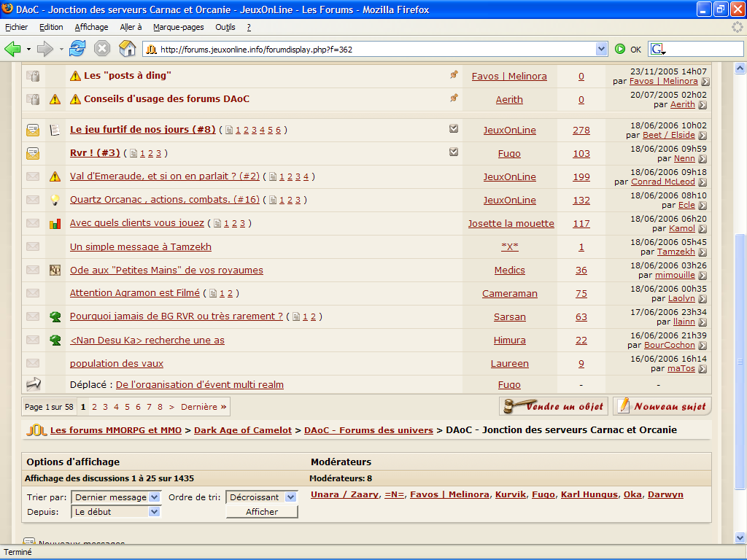Viewport: 747px width, 560px height.
Task: Click the envelope icon of Le jeu furtif thread
Action: point(33,130)
